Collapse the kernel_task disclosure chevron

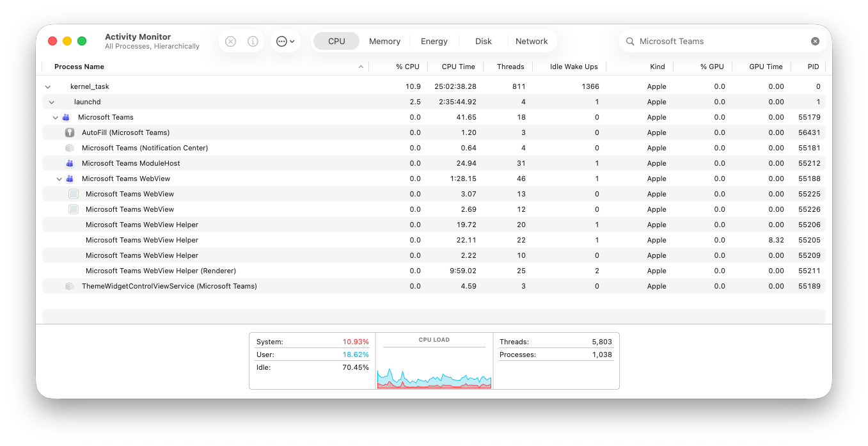click(x=48, y=86)
